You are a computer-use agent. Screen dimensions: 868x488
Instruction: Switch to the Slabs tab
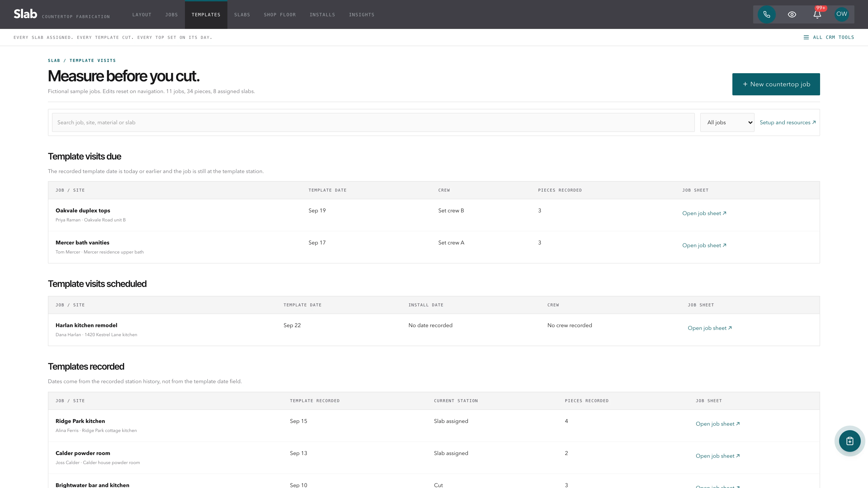click(x=242, y=14)
